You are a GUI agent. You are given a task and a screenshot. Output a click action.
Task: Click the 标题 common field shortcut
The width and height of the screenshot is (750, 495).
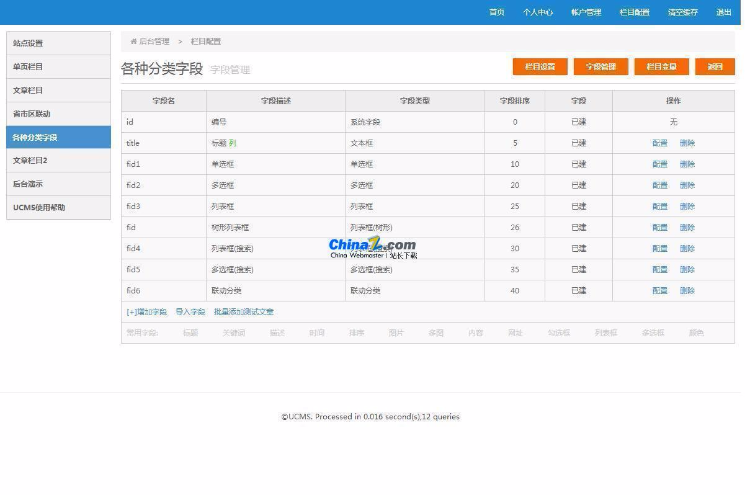tap(190, 332)
